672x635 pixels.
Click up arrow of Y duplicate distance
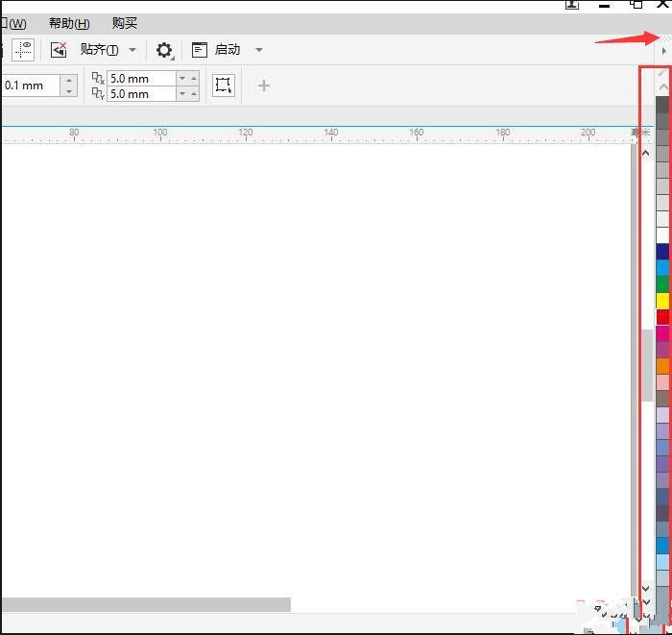click(194, 93)
